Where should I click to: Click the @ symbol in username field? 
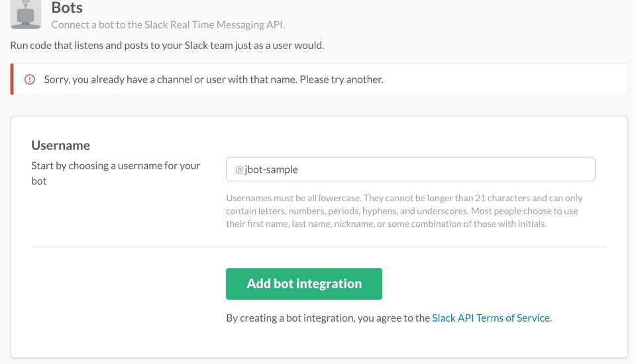click(x=239, y=169)
